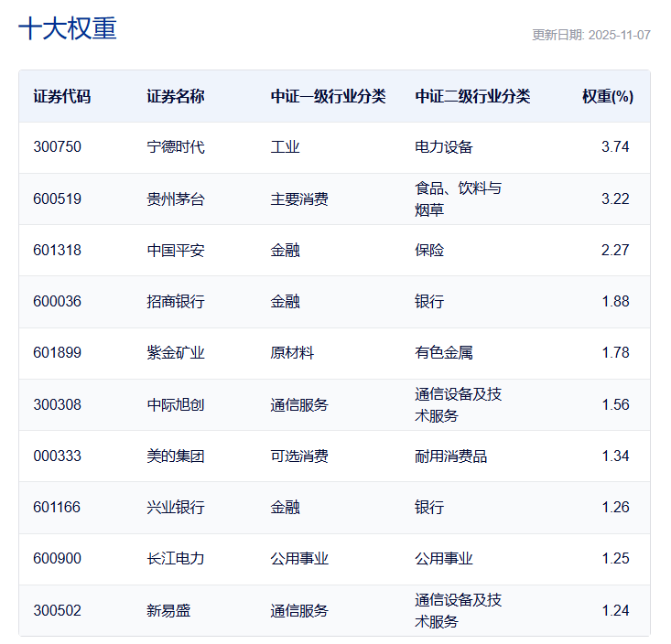This screenshot has height=644, width=671.
Task: Select stock code 000333
Action: click(58, 456)
